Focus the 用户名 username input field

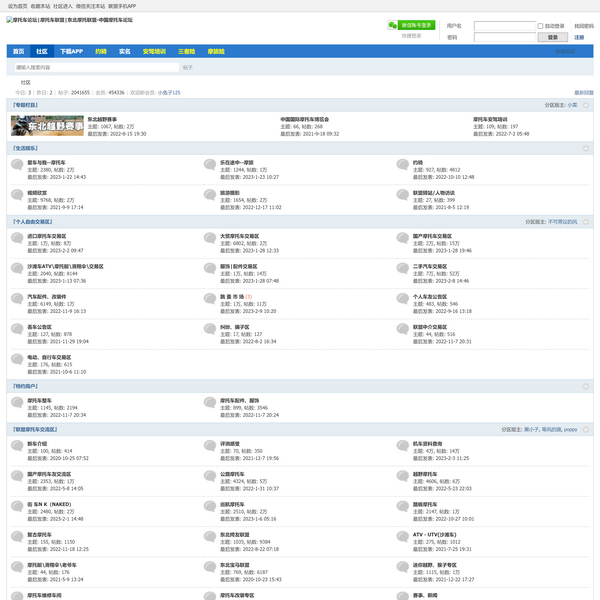click(503, 26)
